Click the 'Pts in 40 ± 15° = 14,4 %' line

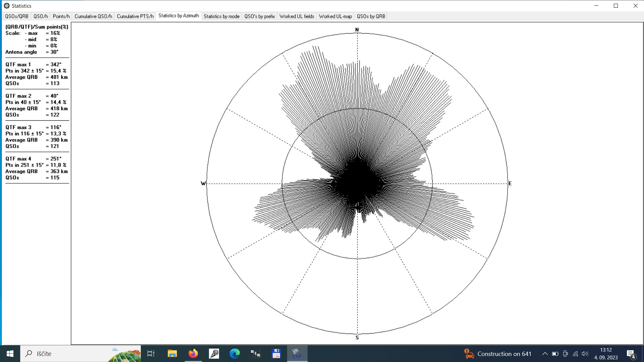pyautogui.click(x=36, y=102)
